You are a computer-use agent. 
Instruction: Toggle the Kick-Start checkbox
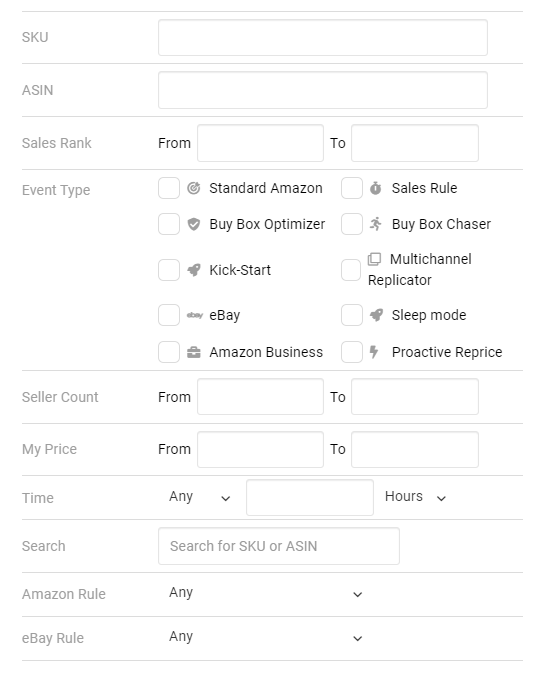click(169, 270)
